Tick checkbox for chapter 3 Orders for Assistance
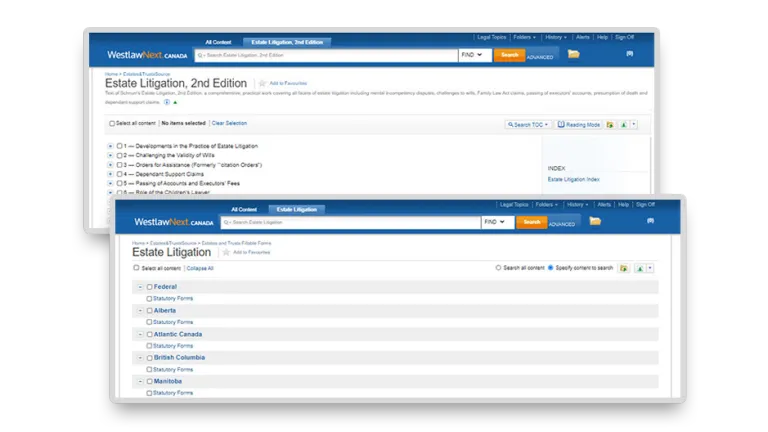The width and height of the screenshot is (768, 432). (x=120, y=165)
